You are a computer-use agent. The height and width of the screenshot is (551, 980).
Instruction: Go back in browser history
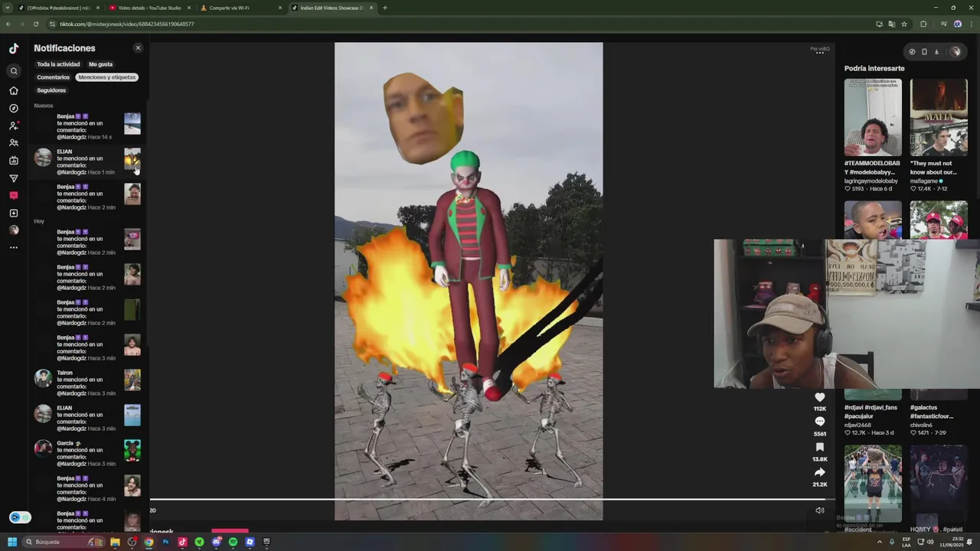click(8, 24)
